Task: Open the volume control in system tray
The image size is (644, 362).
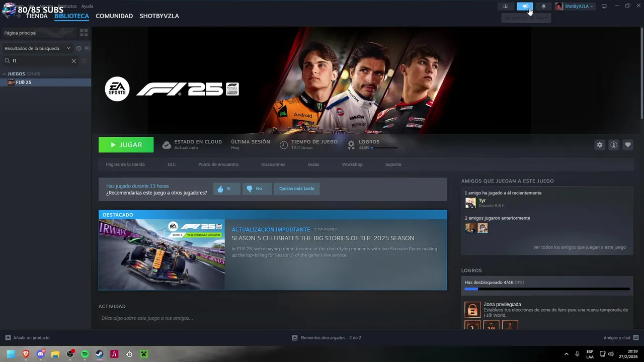Action: tap(611, 354)
